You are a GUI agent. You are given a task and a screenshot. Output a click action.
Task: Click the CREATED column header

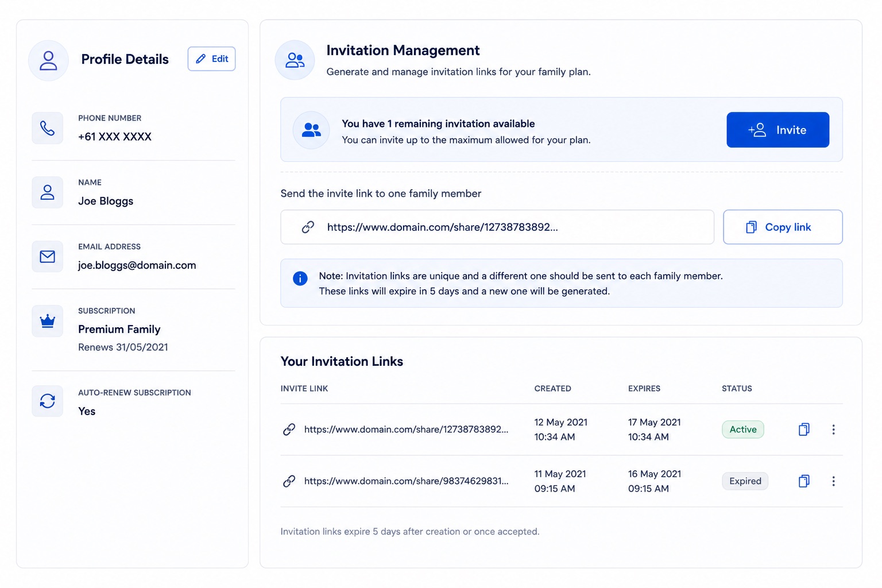(x=553, y=389)
